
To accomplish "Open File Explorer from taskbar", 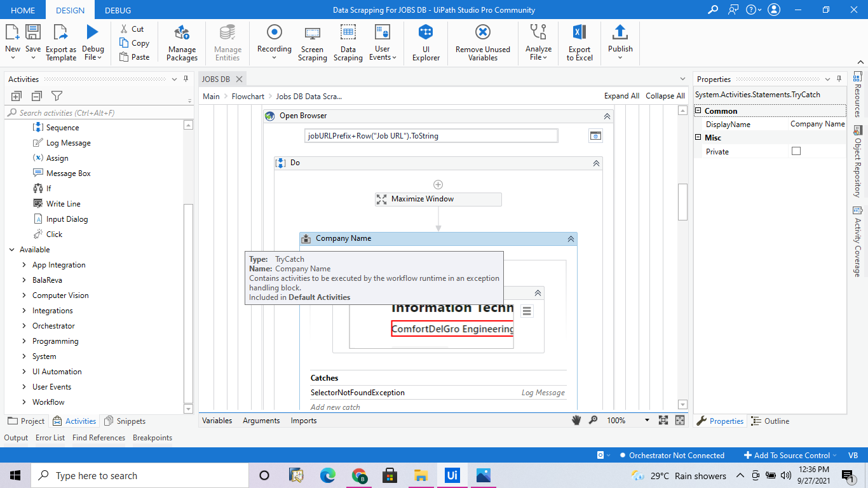I will 421,475.
